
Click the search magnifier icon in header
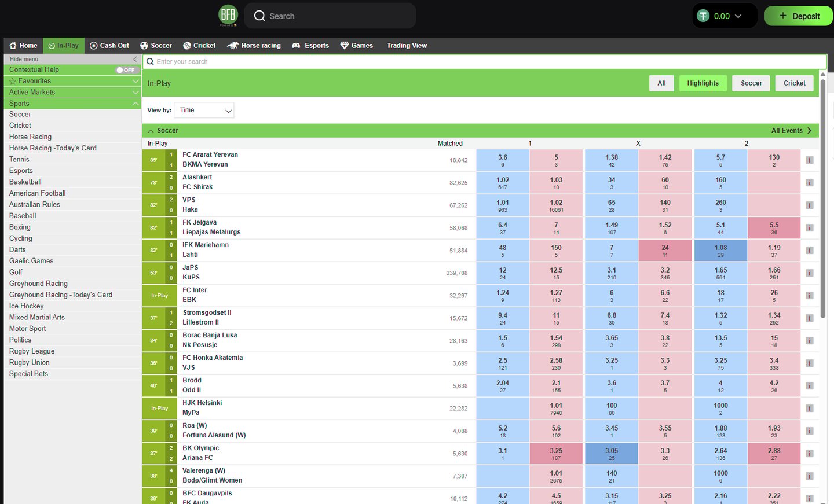259,16
